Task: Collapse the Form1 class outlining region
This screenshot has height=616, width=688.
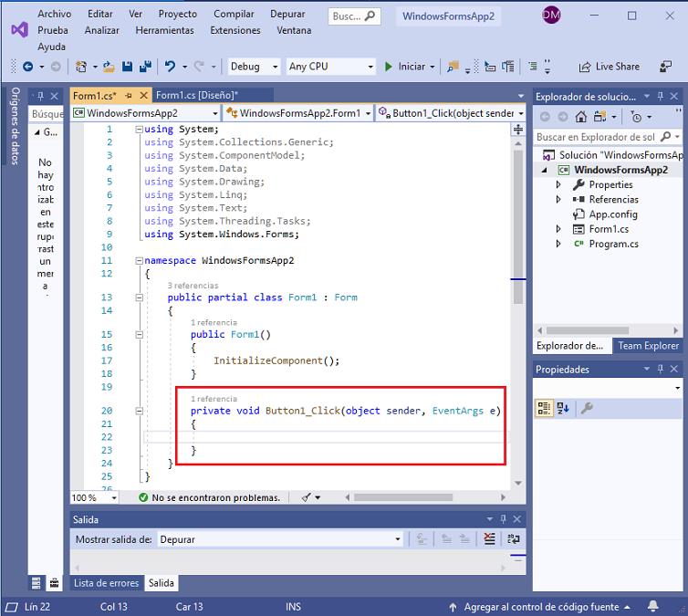Action: pyautogui.click(x=139, y=298)
